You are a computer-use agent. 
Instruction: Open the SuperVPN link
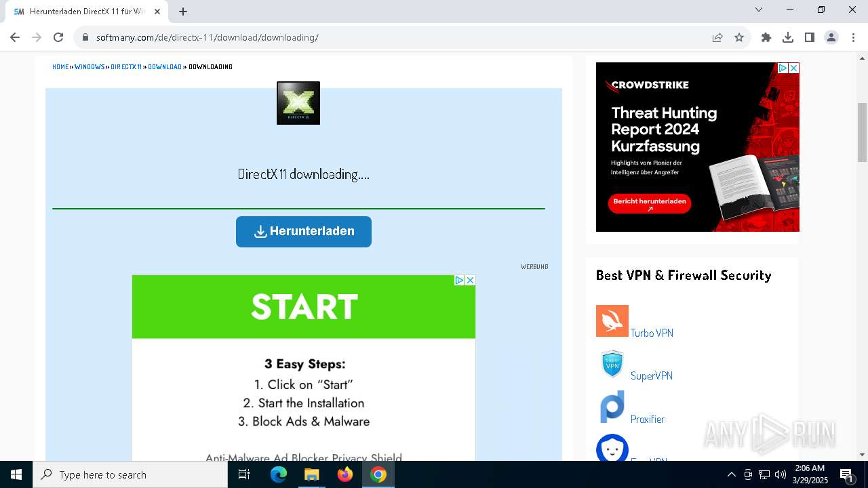point(652,375)
